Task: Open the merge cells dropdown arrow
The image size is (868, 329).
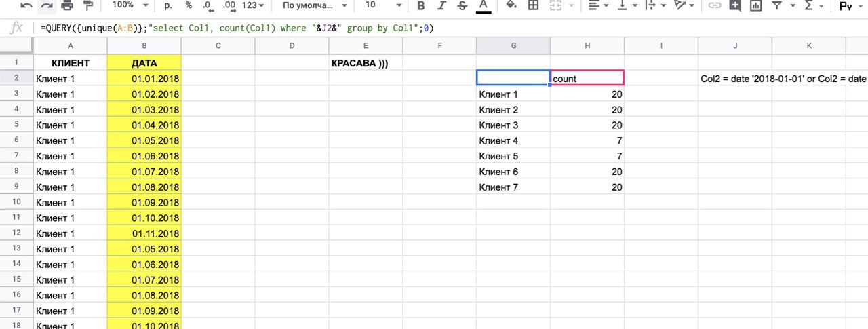Action: coord(570,5)
